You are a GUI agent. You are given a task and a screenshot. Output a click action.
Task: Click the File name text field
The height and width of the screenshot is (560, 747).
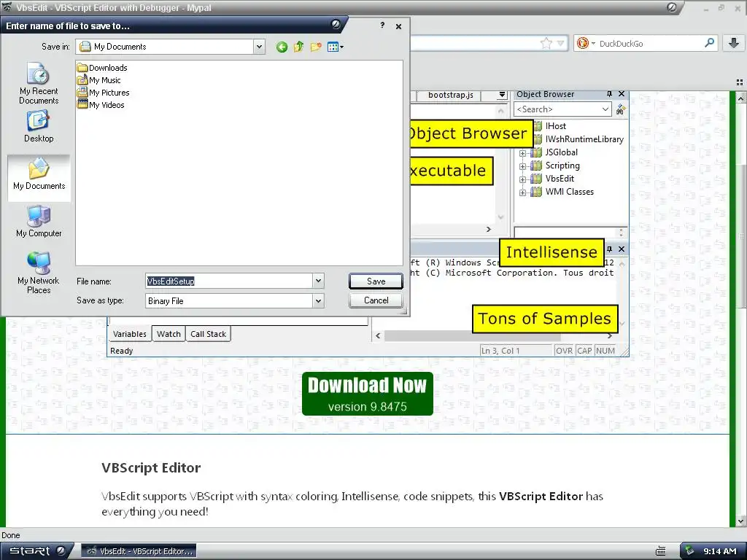click(229, 281)
